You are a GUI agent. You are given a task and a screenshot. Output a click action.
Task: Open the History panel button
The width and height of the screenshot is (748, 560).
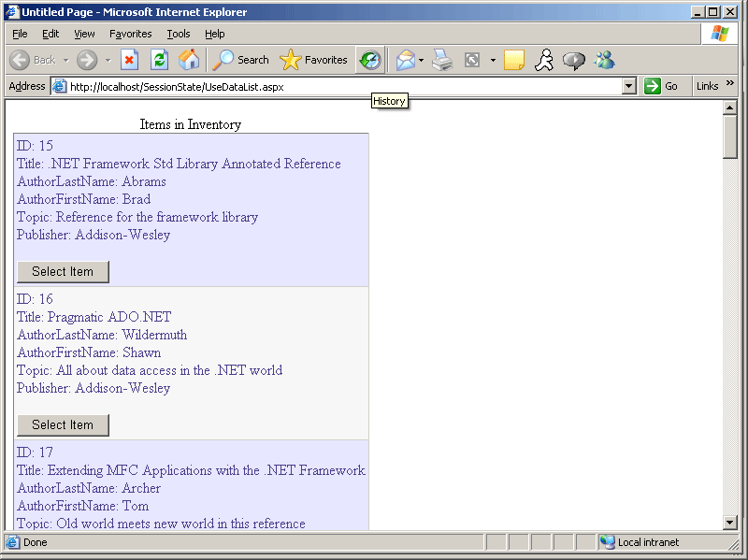click(370, 60)
